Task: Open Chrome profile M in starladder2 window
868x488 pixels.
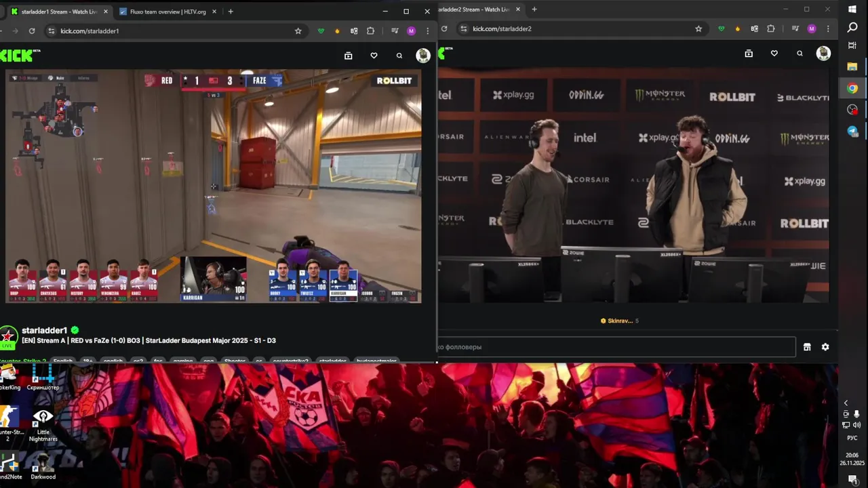Action: point(812,28)
